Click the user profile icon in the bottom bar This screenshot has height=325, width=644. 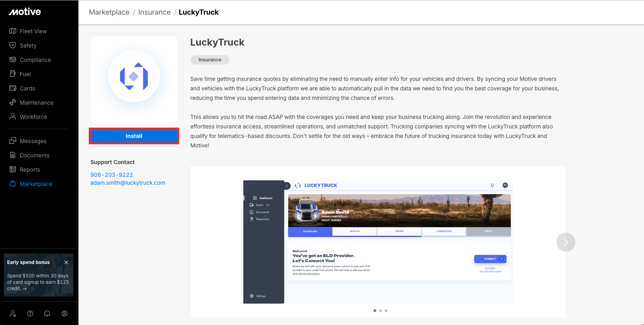[x=65, y=314]
